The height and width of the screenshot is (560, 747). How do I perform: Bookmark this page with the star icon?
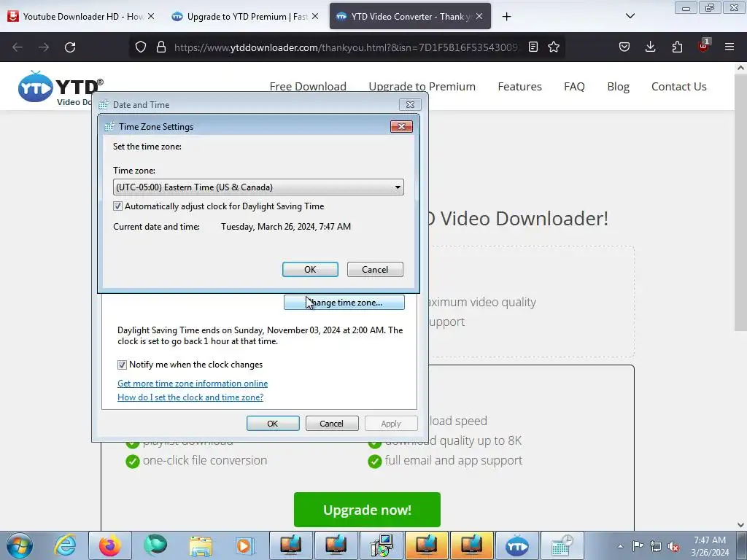click(554, 47)
